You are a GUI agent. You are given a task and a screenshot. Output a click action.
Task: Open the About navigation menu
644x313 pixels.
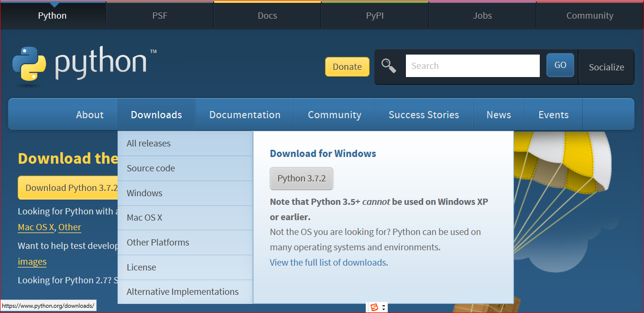click(90, 115)
